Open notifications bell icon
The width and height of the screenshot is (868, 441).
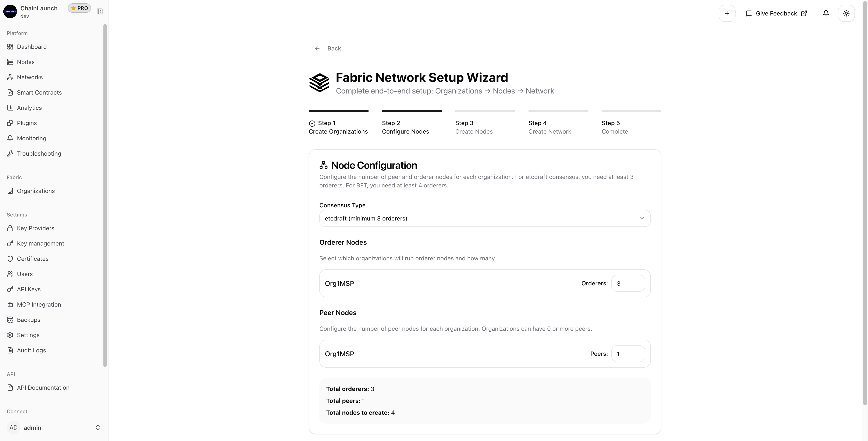click(826, 14)
